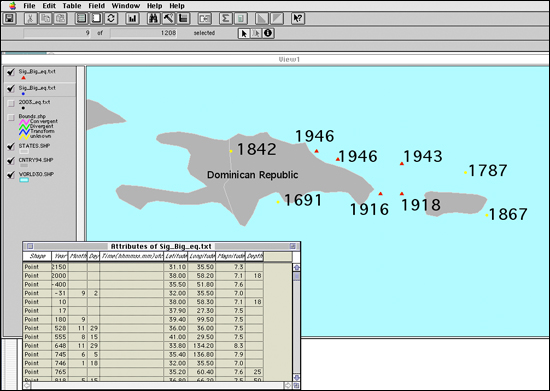The image size is (550, 391).
Task: Click the Latitude column header
Action: [x=175, y=256]
